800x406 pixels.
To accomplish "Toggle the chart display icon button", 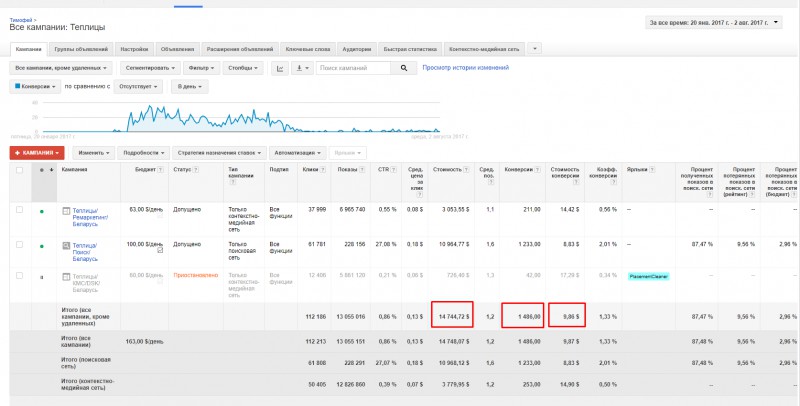I will pos(280,68).
